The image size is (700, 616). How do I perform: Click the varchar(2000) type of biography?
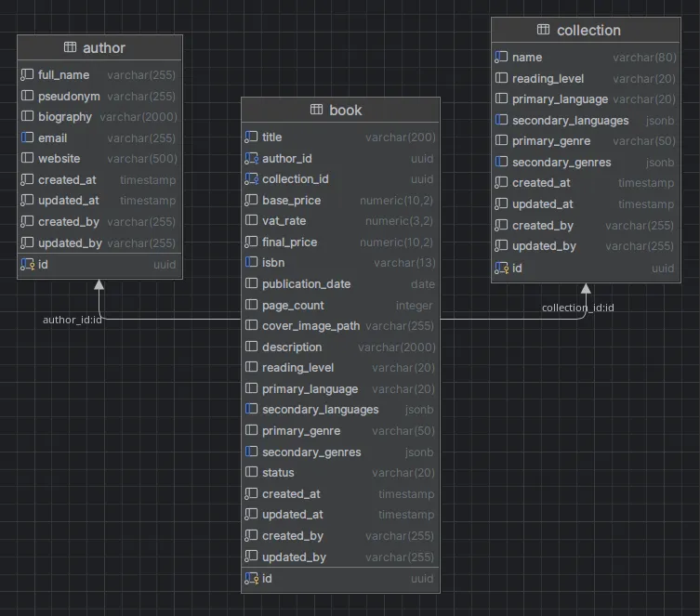pyautogui.click(x=139, y=117)
